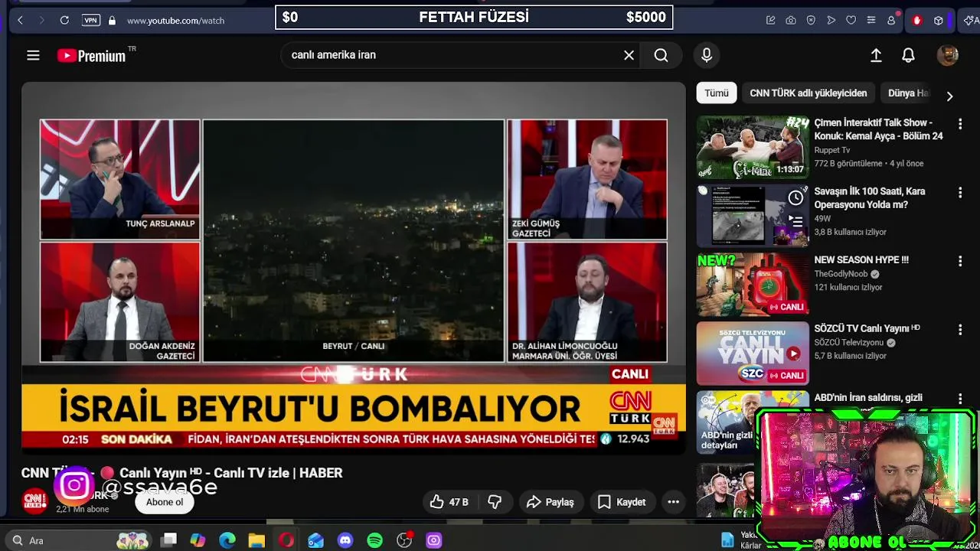Add Savaşın İlk 100 Saati to watch later
This screenshot has width=980, height=551.
(796, 199)
